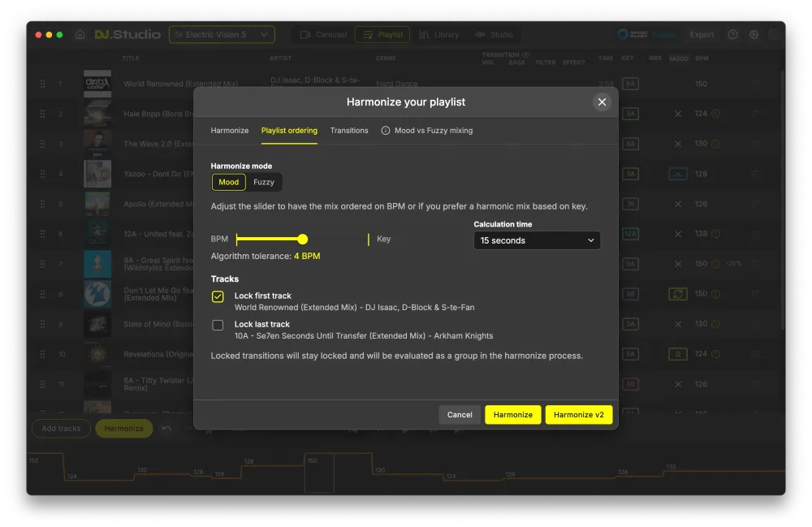Image resolution: width=812 pixels, height=527 pixels.
Task: Click the ARTIST column header
Action: (x=280, y=58)
